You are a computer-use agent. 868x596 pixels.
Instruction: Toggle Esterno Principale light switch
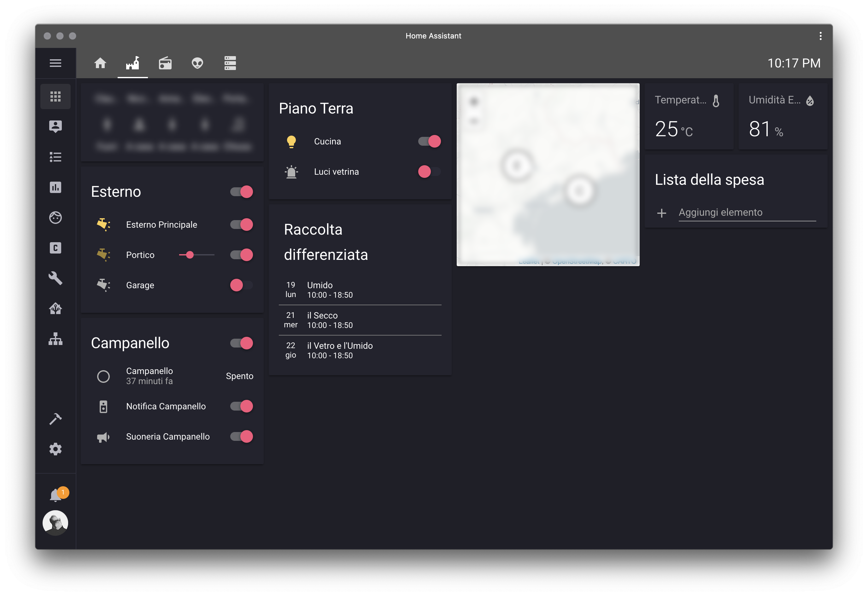pyautogui.click(x=242, y=225)
